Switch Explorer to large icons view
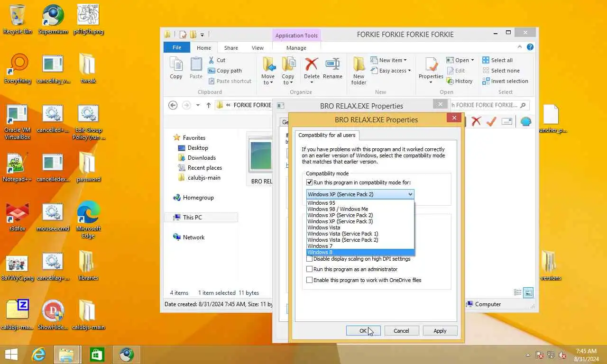Image resolution: width=607 pixels, height=364 pixels. (528, 293)
